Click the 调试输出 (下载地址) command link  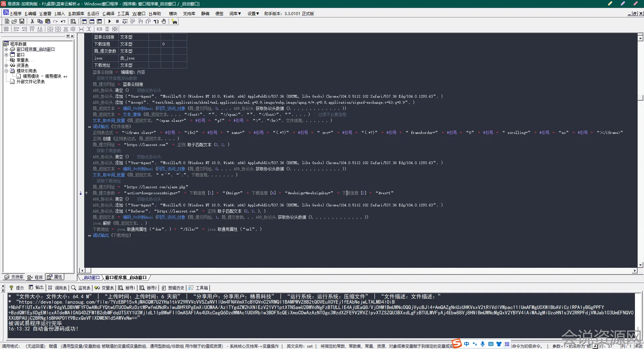coord(101,236)
